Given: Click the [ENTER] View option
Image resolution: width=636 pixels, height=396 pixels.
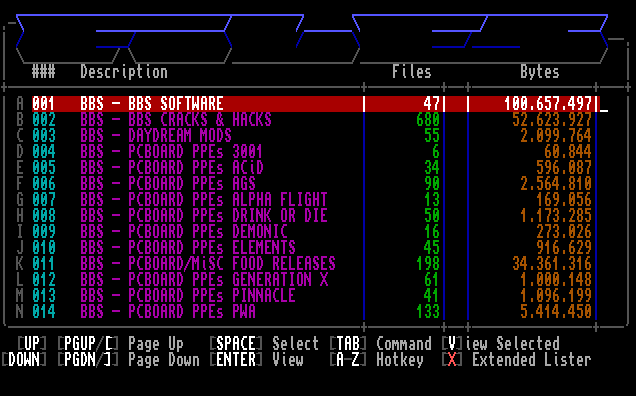Looking at the screenshot, I should [x=256, y=360].
